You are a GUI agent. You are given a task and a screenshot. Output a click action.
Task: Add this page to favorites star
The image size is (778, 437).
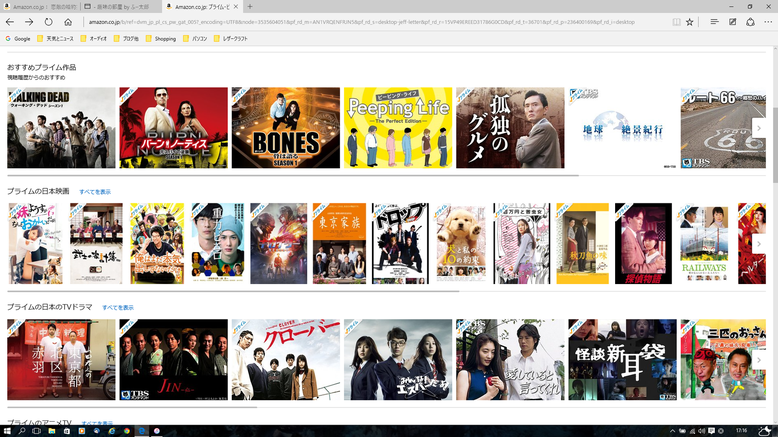tap(690, 22)
